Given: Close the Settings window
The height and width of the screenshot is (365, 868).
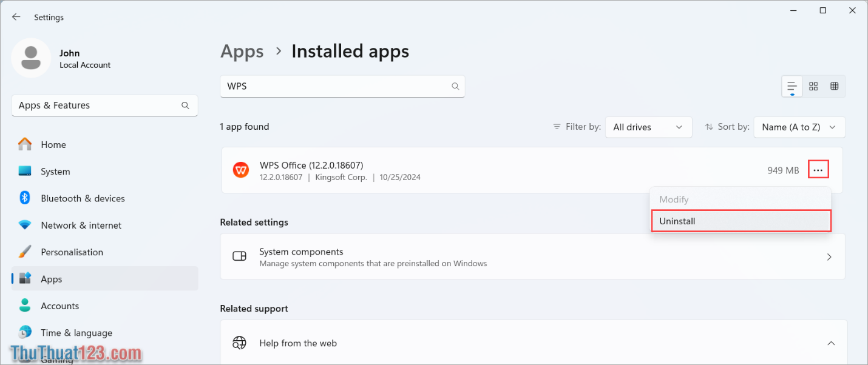Looking at the screenshot, I should point(852,10).
